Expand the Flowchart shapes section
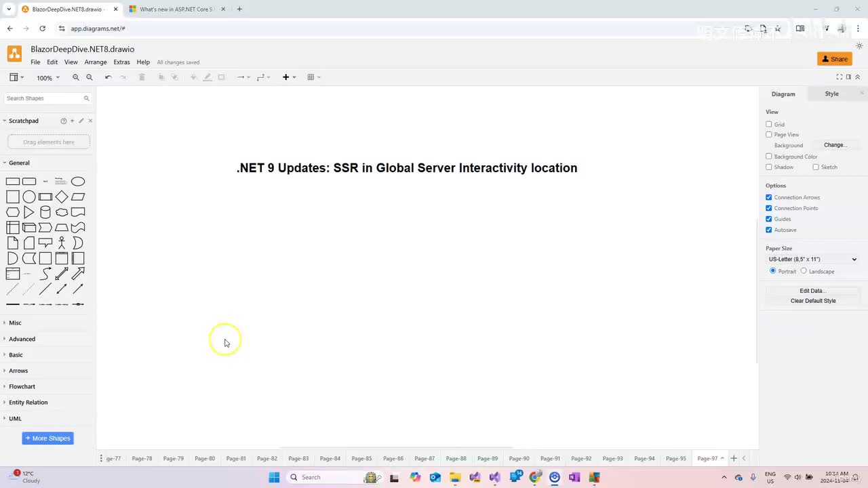This screenshot has width=868, height=488. 22,386
